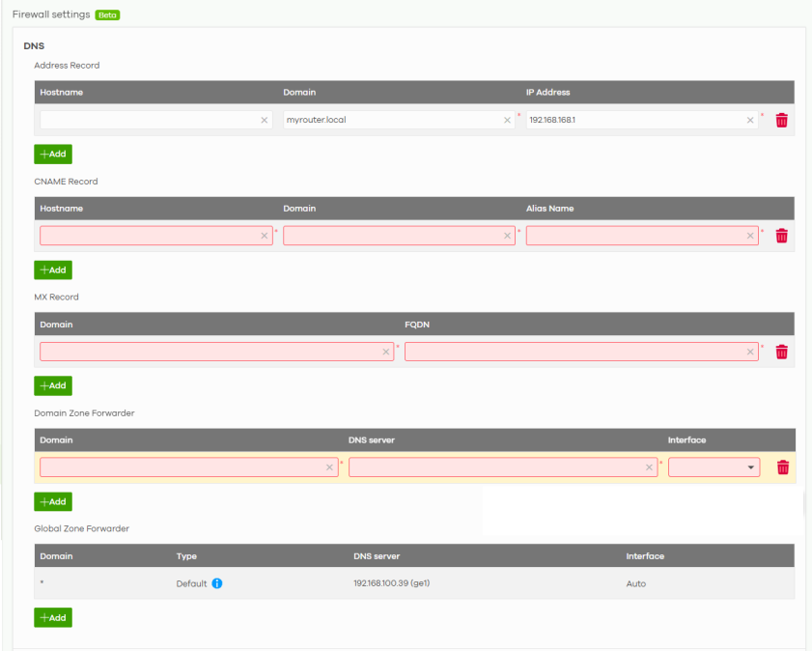
Task: Clear the 192.168.168.1 IP address field
Action: click(x=750, y=121)
